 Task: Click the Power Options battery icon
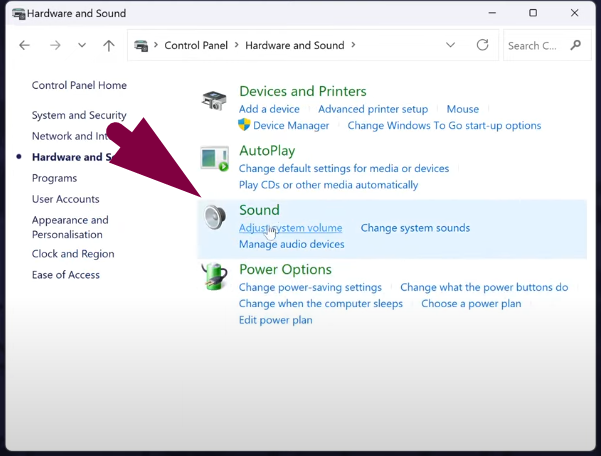tap(215, 277)
